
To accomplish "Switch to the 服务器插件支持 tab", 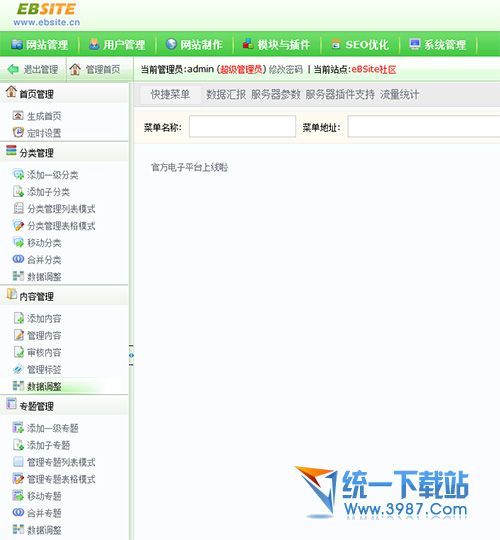I will 340,94.
